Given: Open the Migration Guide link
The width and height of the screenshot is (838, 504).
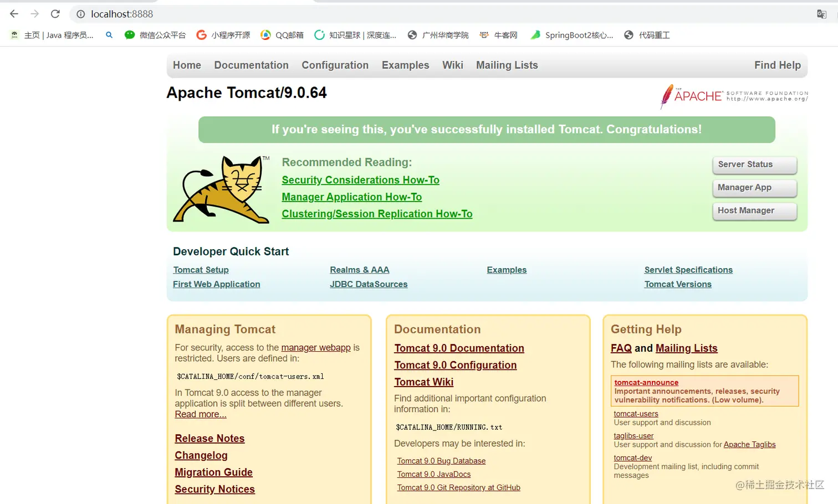Looking at the screenshot, I should (x=213, y=472).
